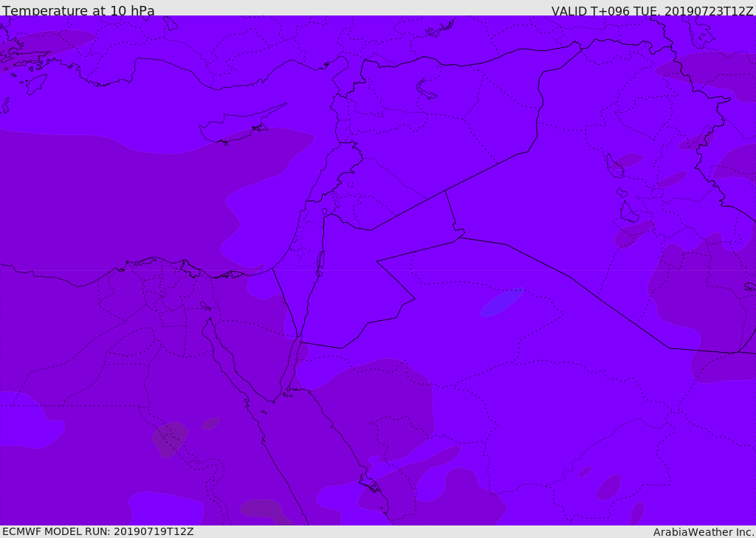
Task: Click the 'Temperature at 10 hPa' title text
Action: [78, 10]
